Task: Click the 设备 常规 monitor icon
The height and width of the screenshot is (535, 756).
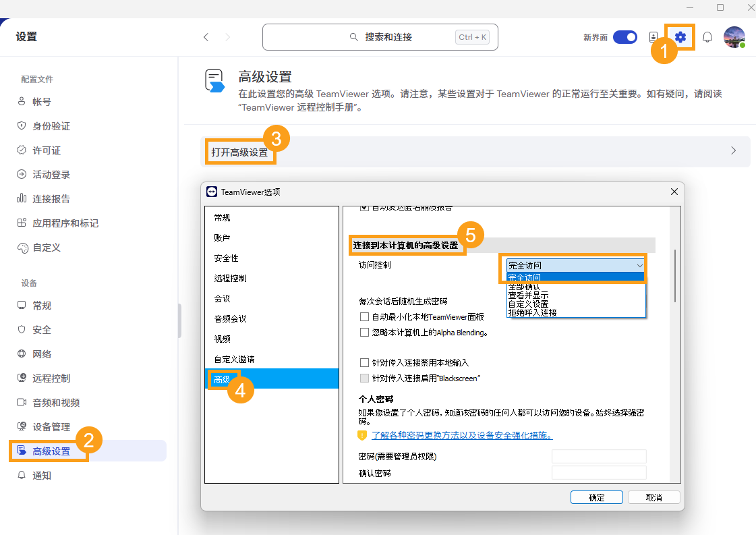Action: click(x=22, y=306)
